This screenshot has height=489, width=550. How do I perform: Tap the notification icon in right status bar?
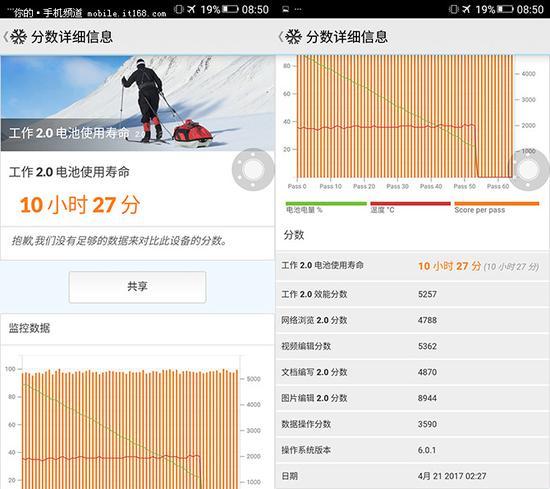286,9
